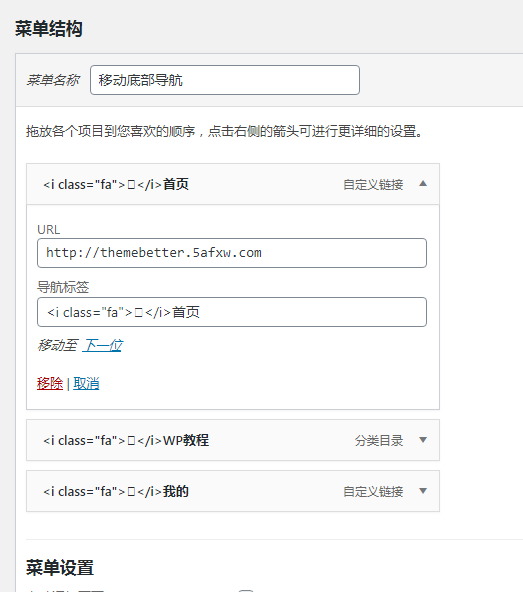Click the URL field label

[x=48, y=230]
